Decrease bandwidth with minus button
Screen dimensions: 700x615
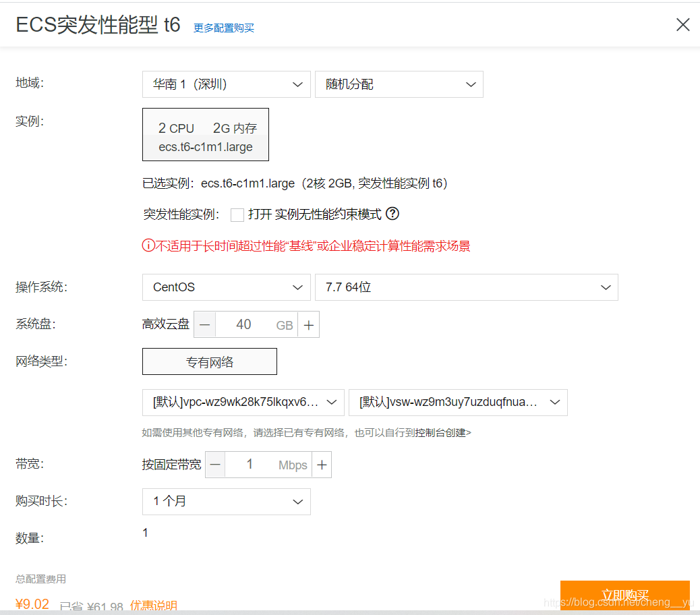[215, 465]
